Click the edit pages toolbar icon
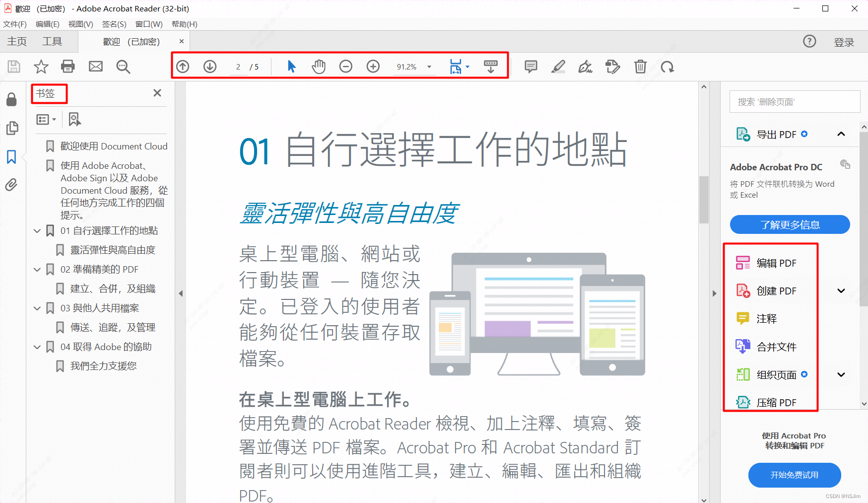The width and height of the screenshot is (868, 503). [613, 67]
